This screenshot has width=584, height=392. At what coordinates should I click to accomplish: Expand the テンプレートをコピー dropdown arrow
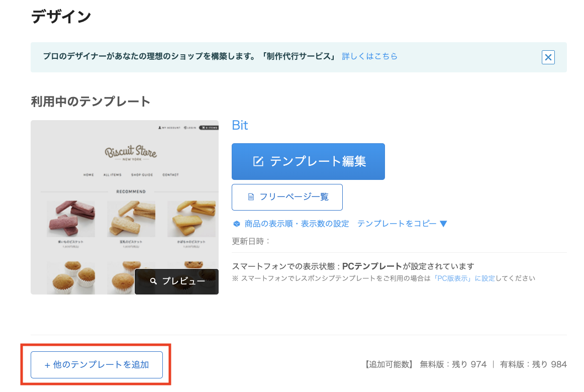pyautogui.click(x=443, y=224)
